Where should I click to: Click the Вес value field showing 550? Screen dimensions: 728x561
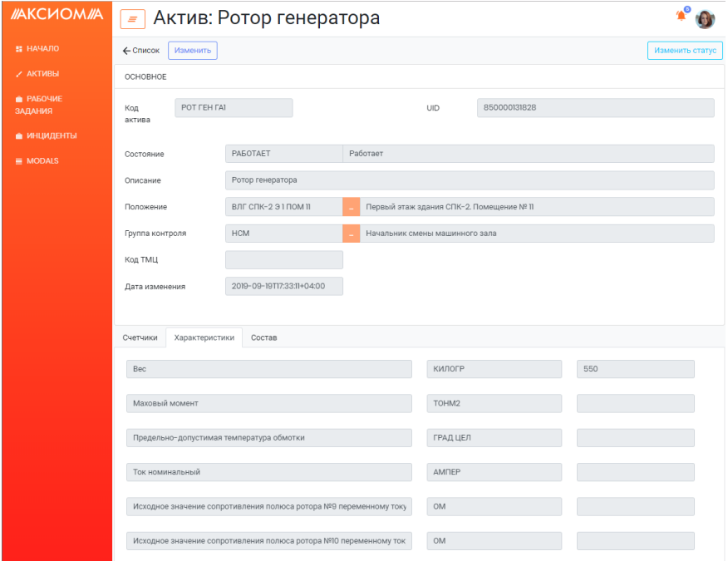click(635, 369)
